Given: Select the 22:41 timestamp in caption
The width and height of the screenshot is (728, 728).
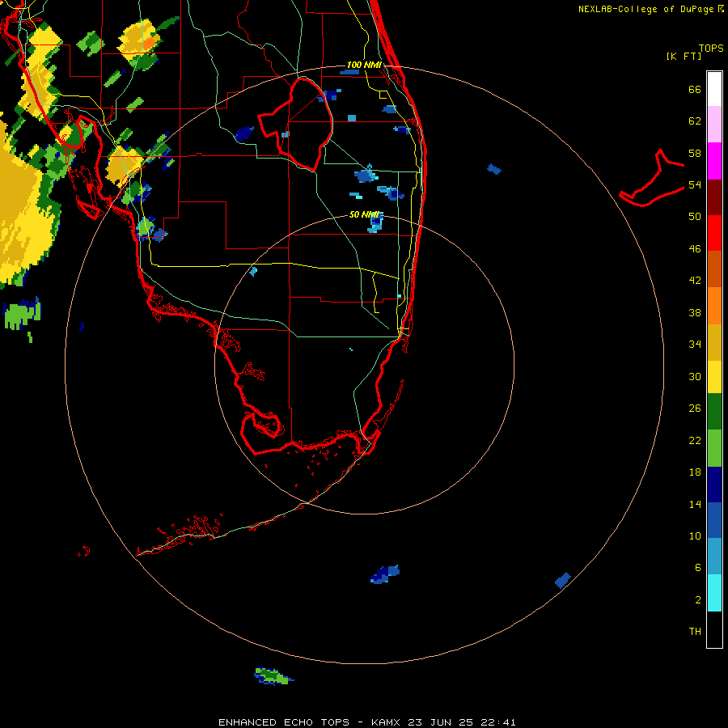Looking at the screenshot, I should click(497, 722).
